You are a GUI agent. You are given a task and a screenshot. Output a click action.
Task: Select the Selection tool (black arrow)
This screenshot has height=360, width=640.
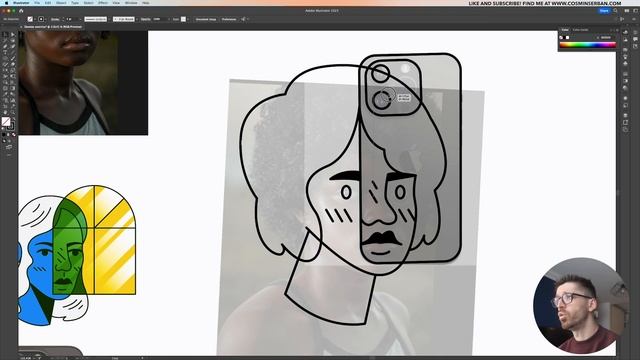(5, 35)
